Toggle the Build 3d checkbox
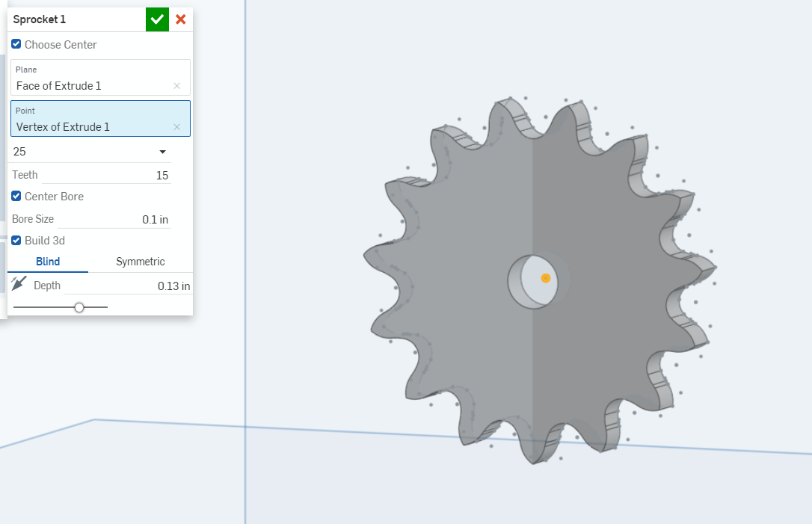 [x=16, y=240]
